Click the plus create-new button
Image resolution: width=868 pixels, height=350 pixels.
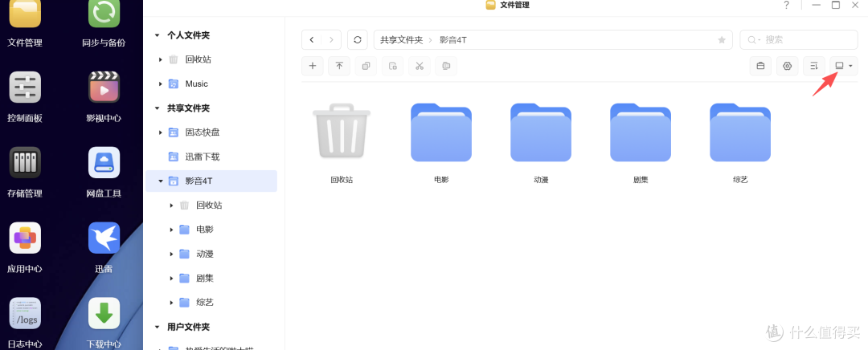[312, 67]
